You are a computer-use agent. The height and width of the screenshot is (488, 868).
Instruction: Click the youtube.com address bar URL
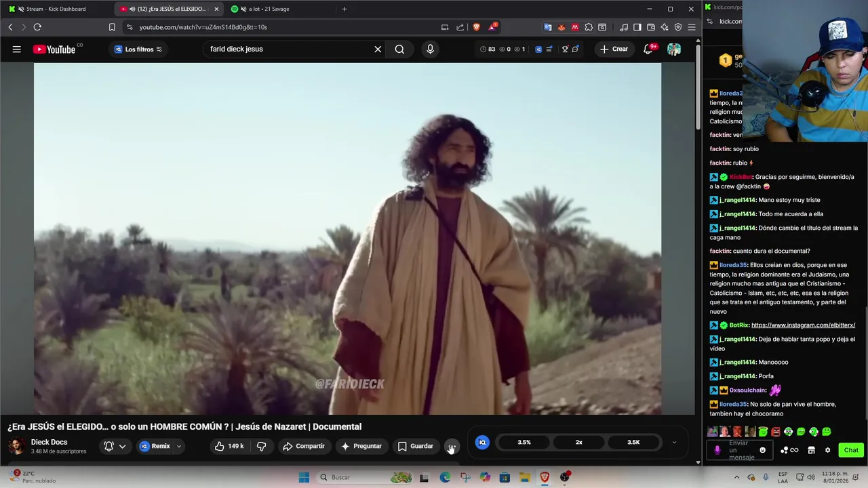pyautogui.click(x=203, y=27)
